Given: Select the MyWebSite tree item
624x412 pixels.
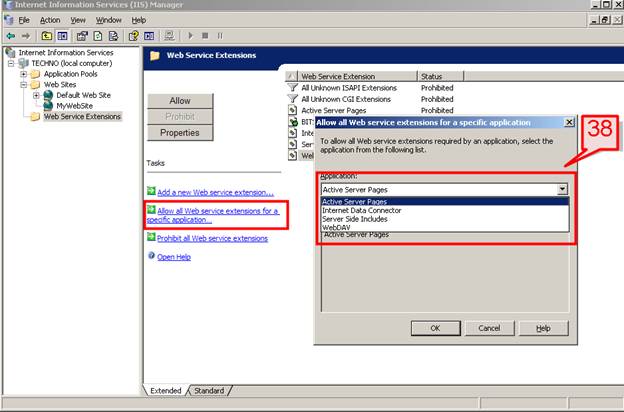Looking at the screenshot, I should tap(74, 106).
